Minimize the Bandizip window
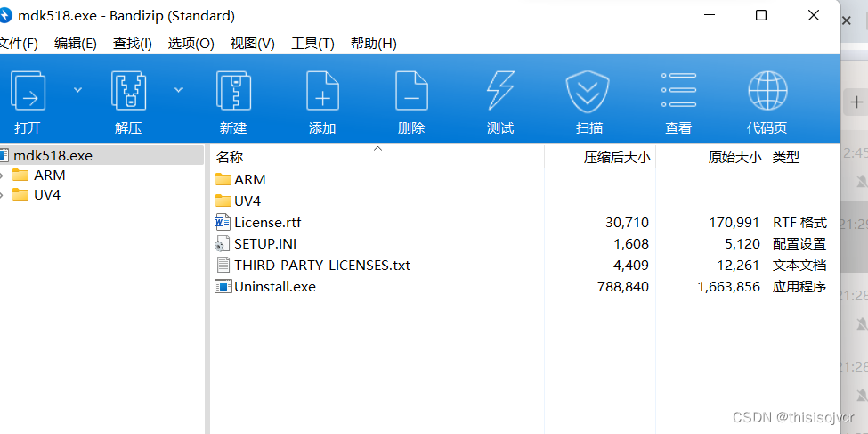Screen dimensions: 868x434 coord(710,15)
